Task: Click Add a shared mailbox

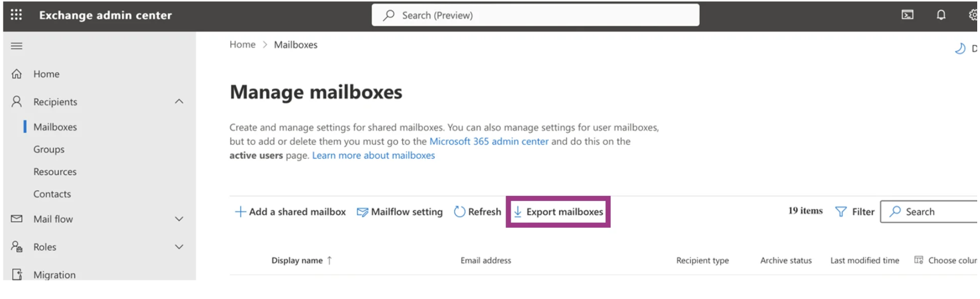Action: 290,212
